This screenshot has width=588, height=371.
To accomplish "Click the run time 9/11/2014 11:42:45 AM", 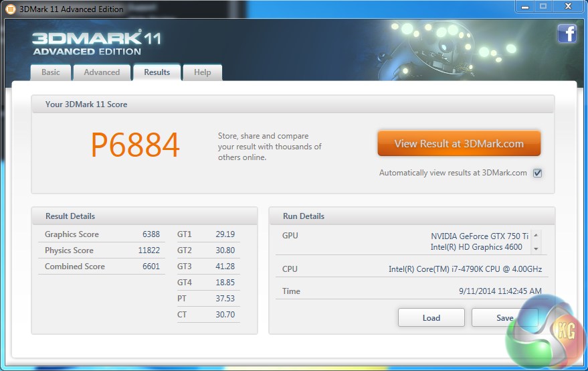I will coord(500,291).
